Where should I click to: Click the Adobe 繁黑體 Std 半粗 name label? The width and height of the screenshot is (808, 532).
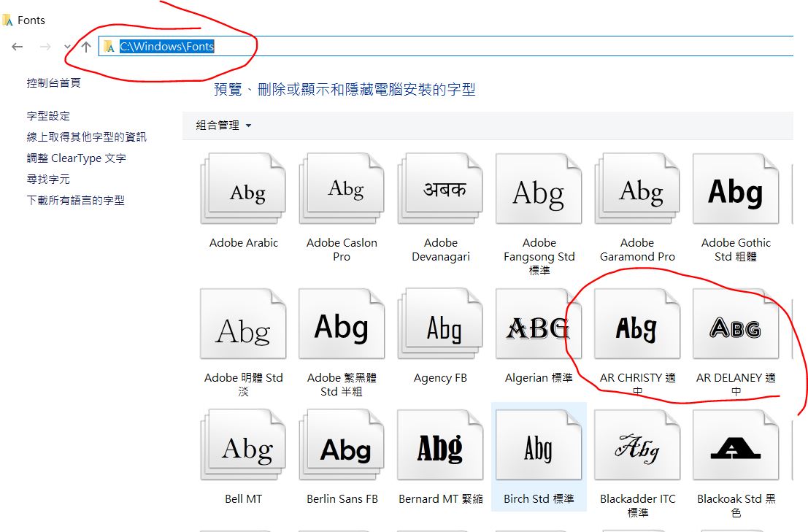click(342, 384)
